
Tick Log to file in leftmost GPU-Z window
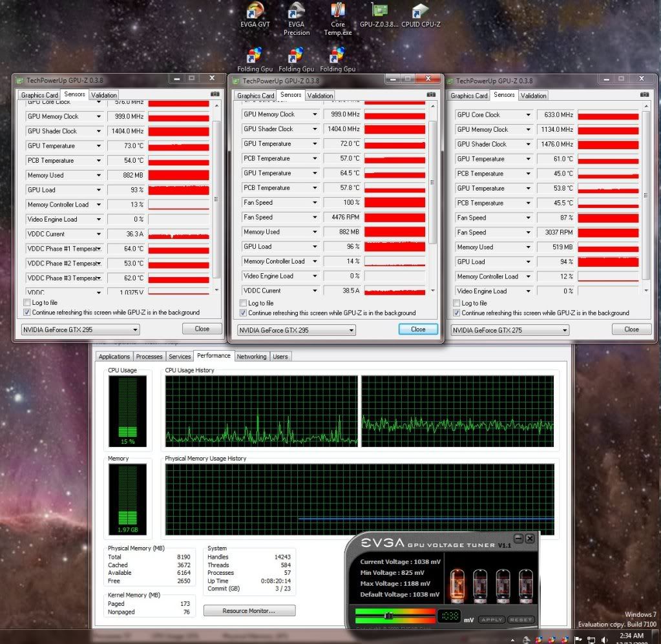tap(27, 302)
